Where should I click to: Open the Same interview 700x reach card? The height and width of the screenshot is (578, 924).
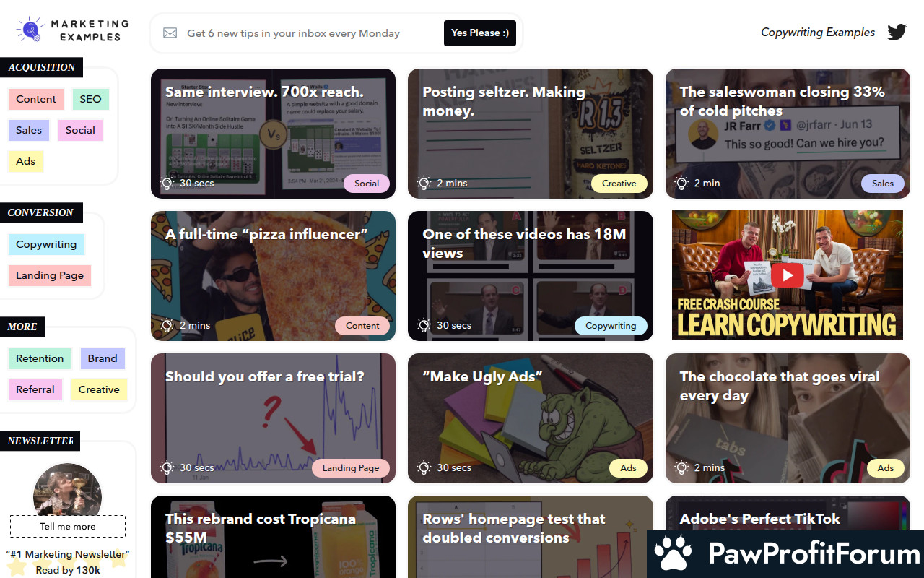[273, 134]
